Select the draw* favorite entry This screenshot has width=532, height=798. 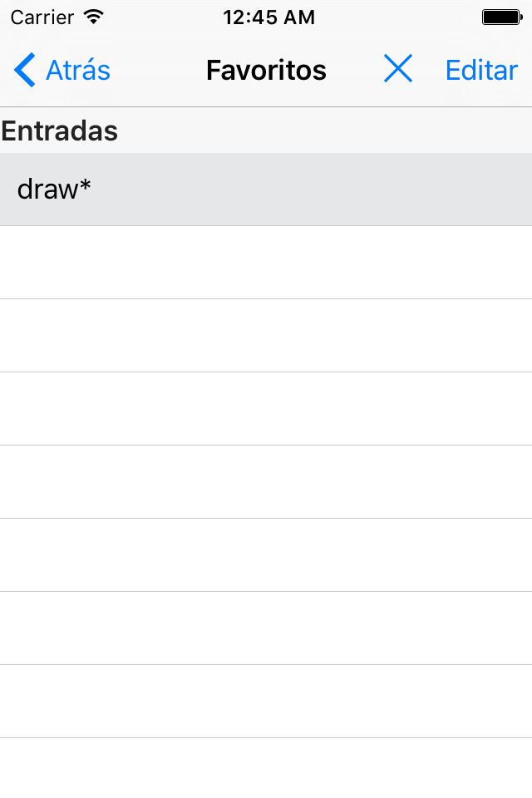tap(266, 190)
